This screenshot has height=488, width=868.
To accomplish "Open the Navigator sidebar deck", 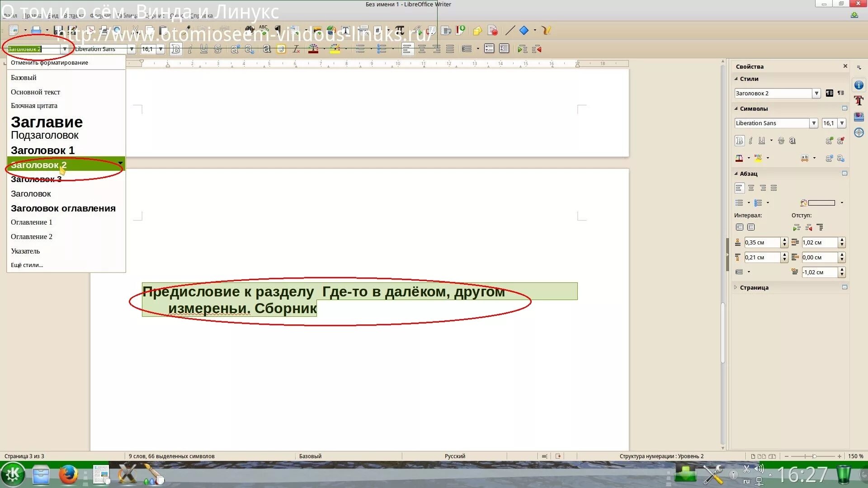I will pyautogui.click(x=859, y=132).
